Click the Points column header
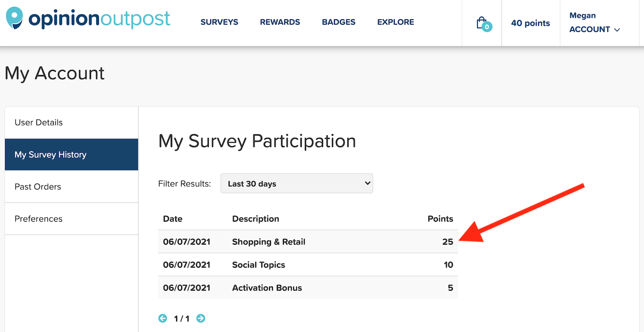Screen dimensions: 644x332 (440, 219)
